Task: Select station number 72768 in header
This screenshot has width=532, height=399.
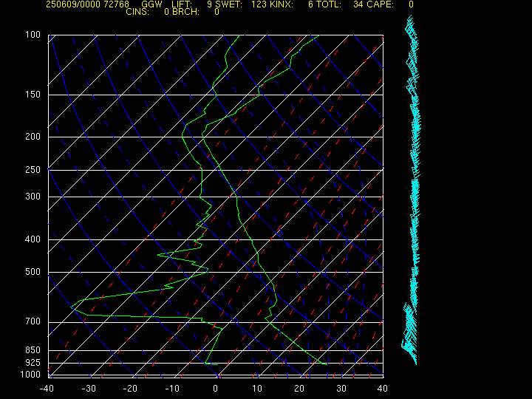Action: coord(115,4)
